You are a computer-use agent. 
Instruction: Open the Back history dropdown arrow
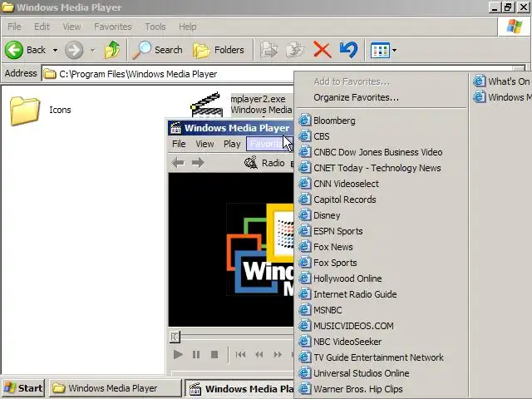[55, 50]
